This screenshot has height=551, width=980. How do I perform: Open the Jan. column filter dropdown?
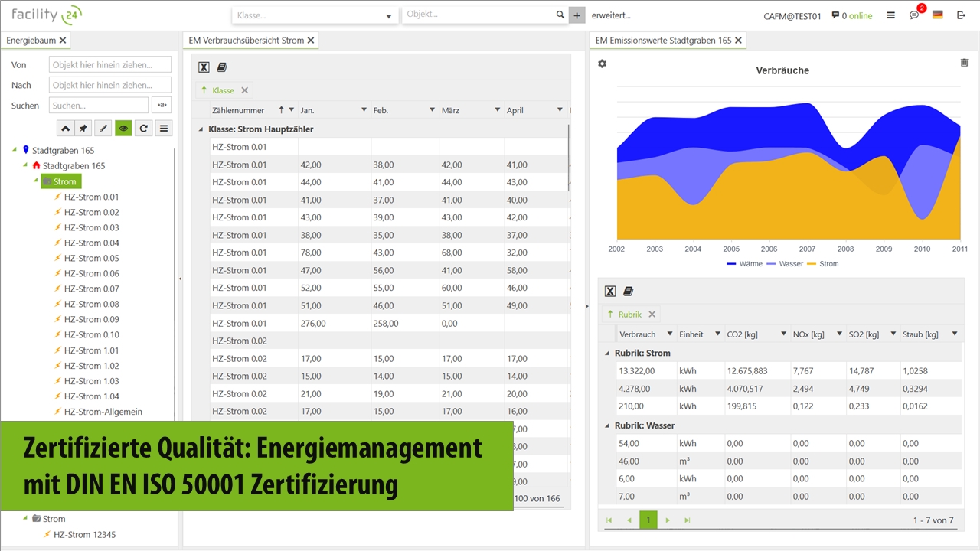363,110
